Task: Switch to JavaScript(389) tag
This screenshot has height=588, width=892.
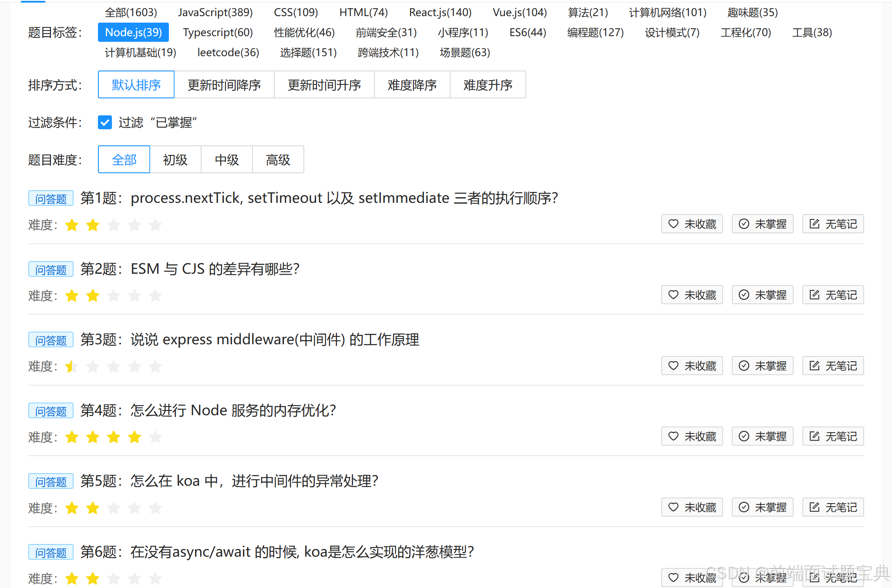Action: point(215,12)
